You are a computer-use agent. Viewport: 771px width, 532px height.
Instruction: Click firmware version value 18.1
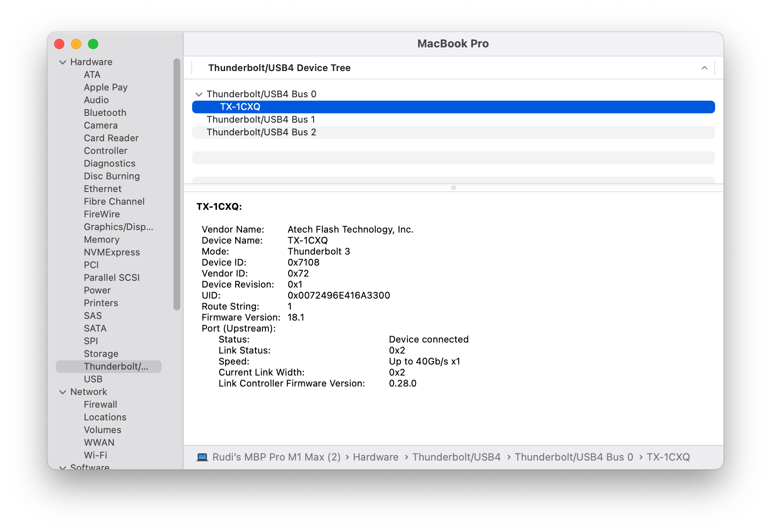click(296, 318)
